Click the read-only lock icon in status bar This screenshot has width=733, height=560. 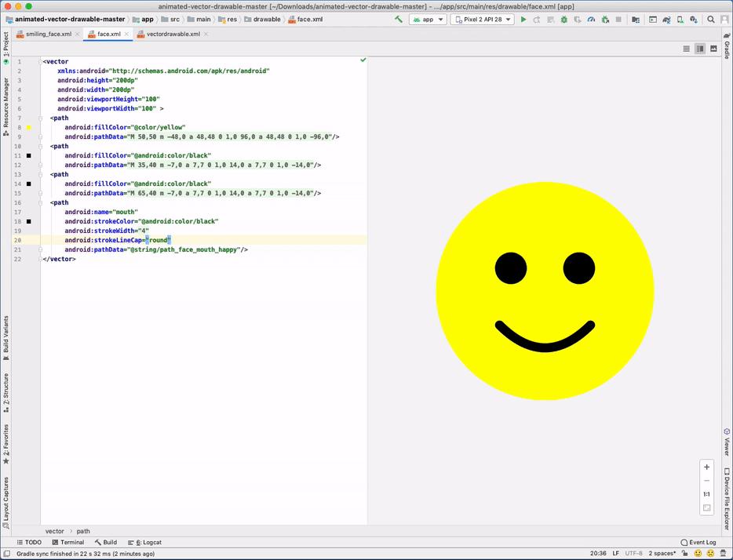tap(684, 554)
